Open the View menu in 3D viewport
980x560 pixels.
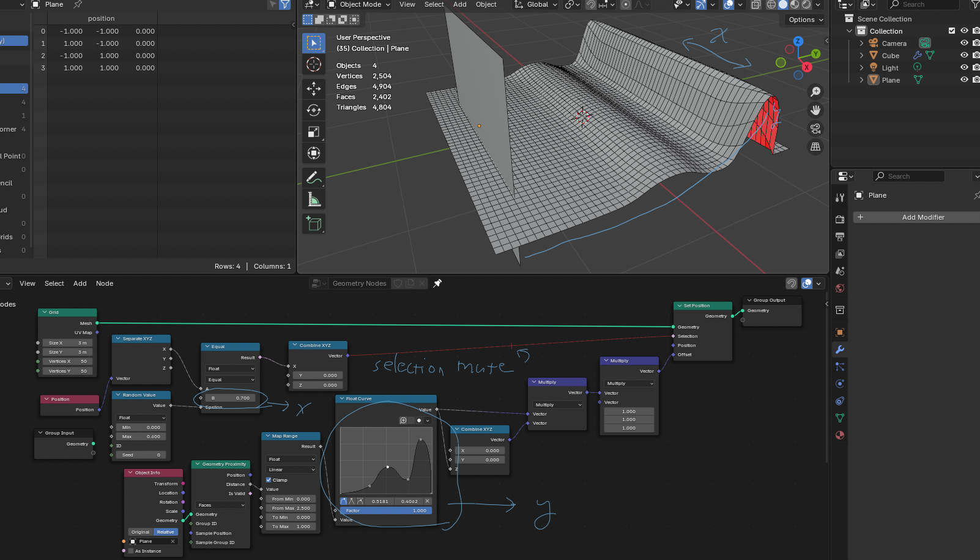click(407, 4)
